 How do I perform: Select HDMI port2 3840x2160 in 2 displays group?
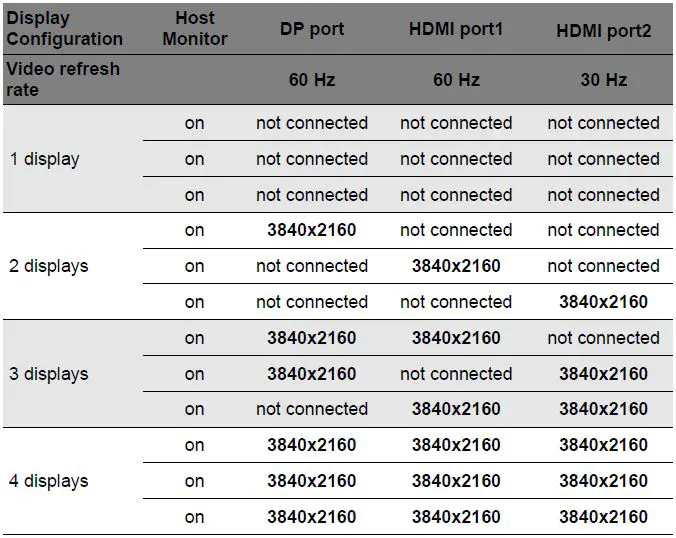[x=603, y=302]
